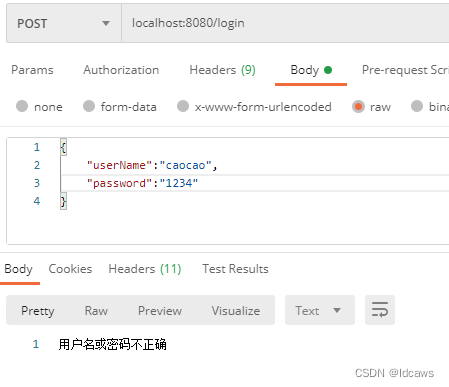Select the Pretty response view
The image size is (449, 387).
(x=38, y=311)
